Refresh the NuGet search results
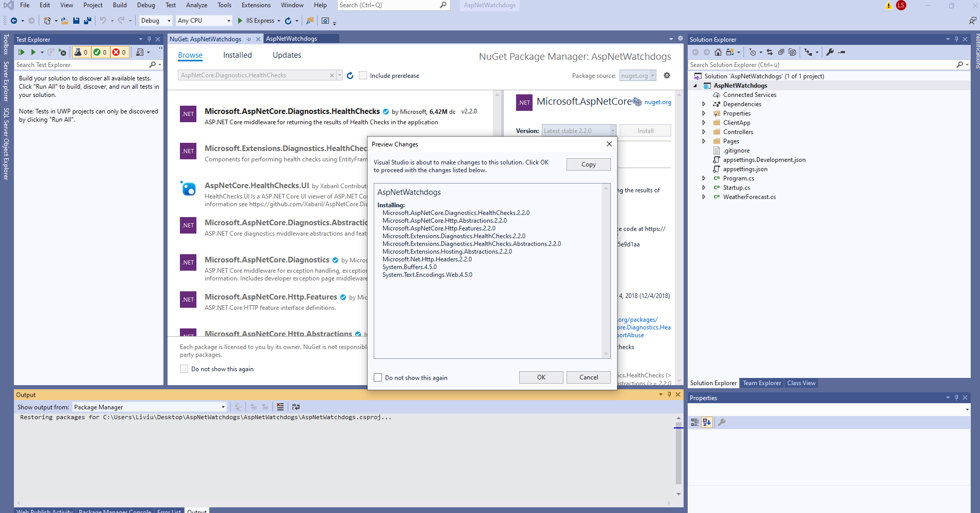The image size is (980, 513). click(x=350, y=75)
